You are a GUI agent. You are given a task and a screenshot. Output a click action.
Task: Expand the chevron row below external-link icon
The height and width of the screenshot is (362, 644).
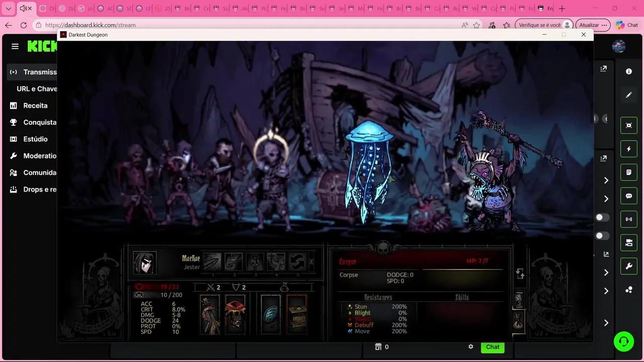(x=606, y=273)
